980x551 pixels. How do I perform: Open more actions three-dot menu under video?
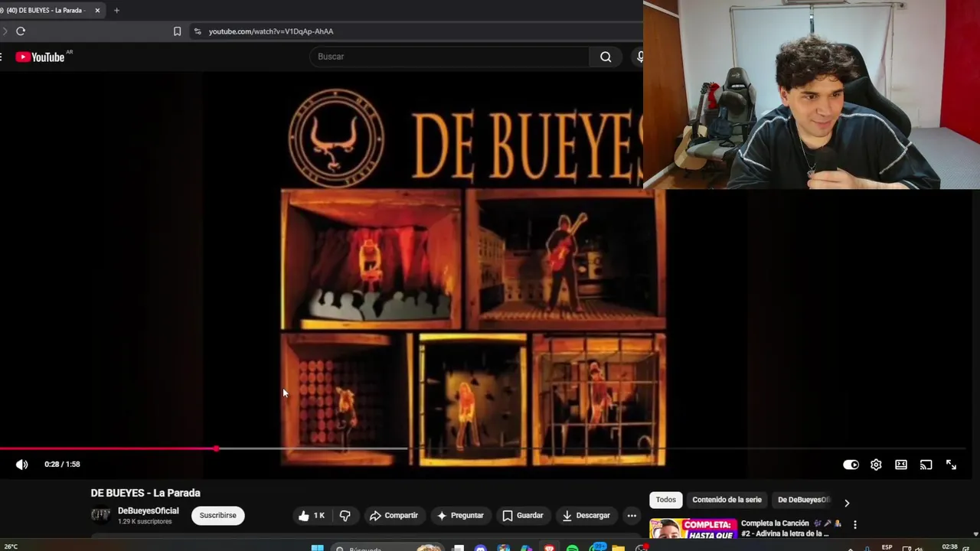click(632, 516)
